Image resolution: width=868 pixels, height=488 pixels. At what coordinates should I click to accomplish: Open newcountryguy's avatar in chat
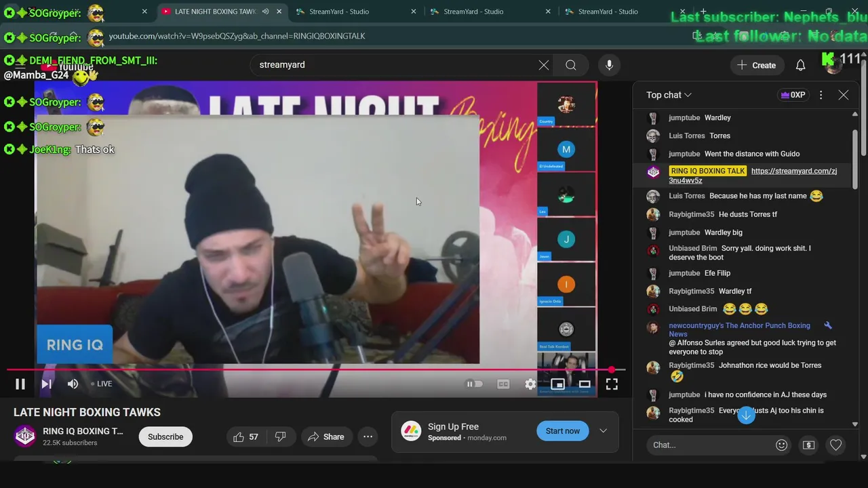[x=653, y=328]
